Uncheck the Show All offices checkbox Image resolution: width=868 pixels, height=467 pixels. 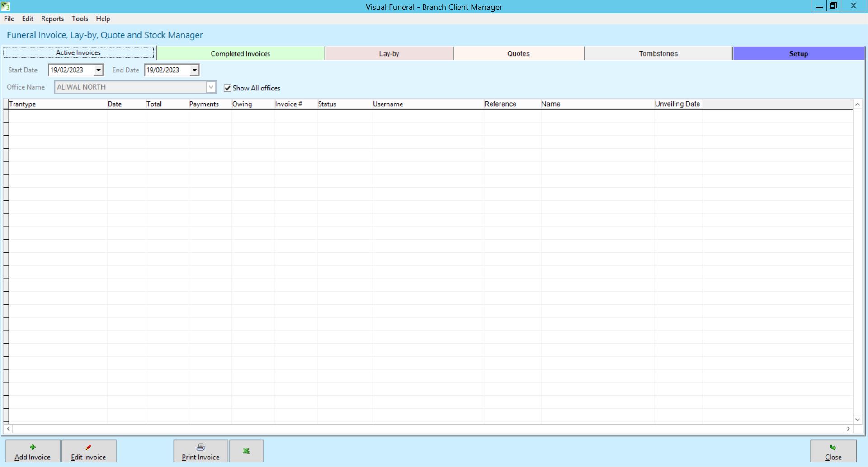(x=227, y=88)
